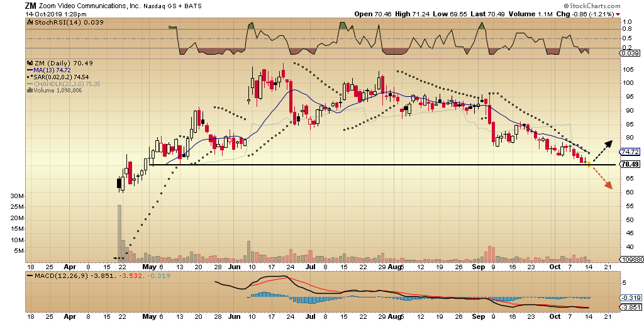
Task: Click Zoom Video Communications, Inc. company name
Action: pyautogui.click(x=89, y=6)
